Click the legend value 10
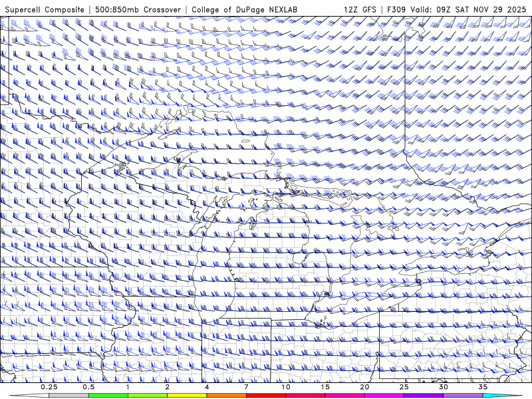The image size is (532, 399). click(x=286, y=387)
